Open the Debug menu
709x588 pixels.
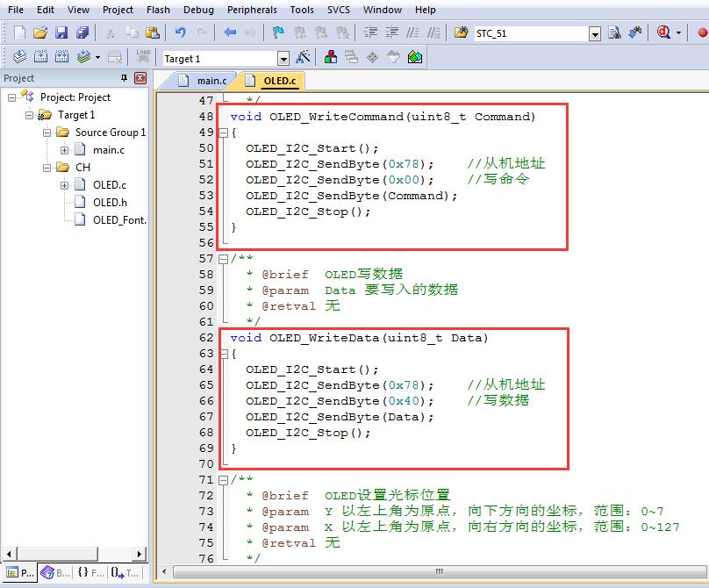coord(198,10)
